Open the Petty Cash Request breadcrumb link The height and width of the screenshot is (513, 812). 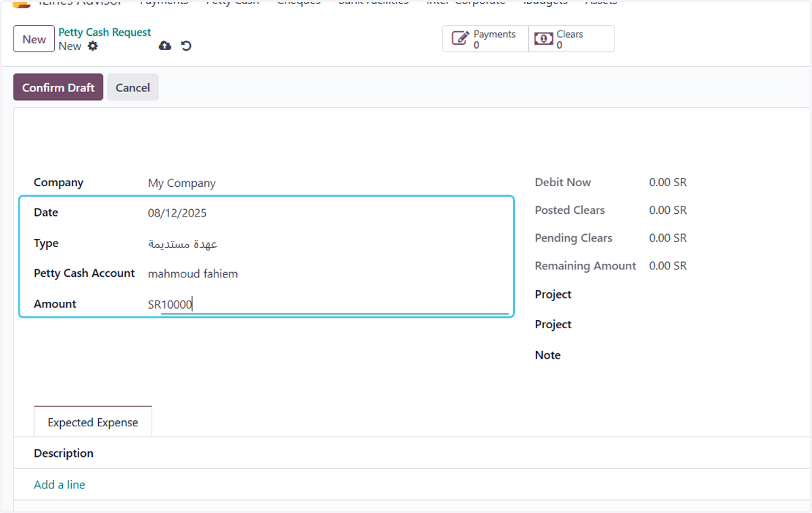pyautogui.click(x=105, y=32)
